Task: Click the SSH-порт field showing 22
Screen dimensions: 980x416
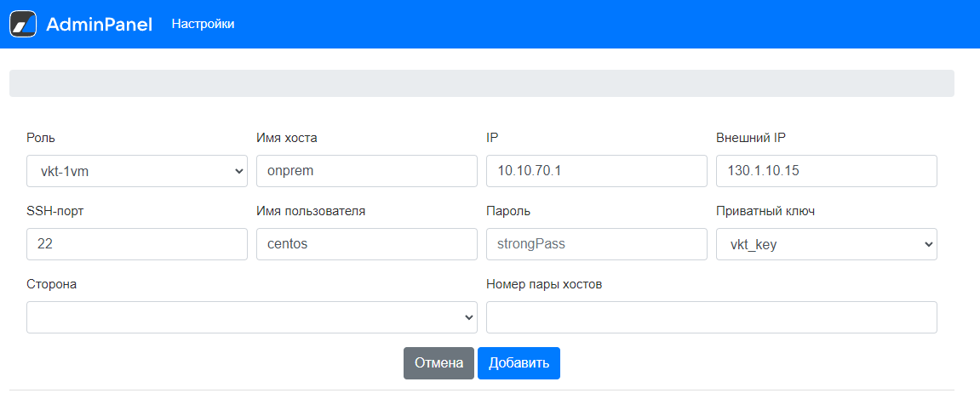Action: click(x=136, y=244)
